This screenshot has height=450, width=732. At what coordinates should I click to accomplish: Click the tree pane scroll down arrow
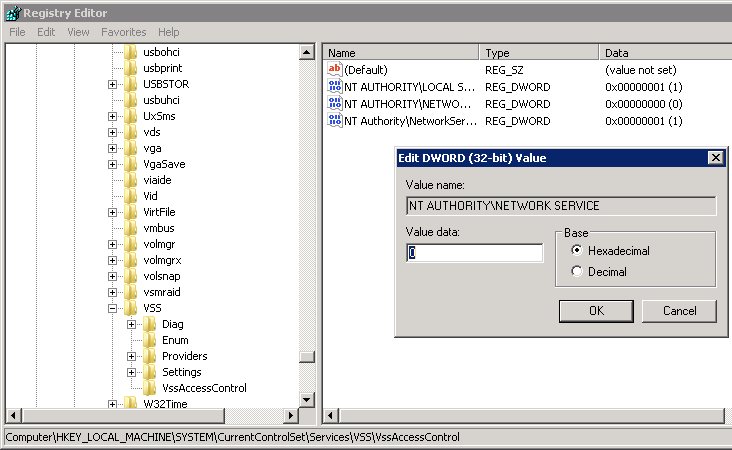pyautogui.click(x=307, y=400)
